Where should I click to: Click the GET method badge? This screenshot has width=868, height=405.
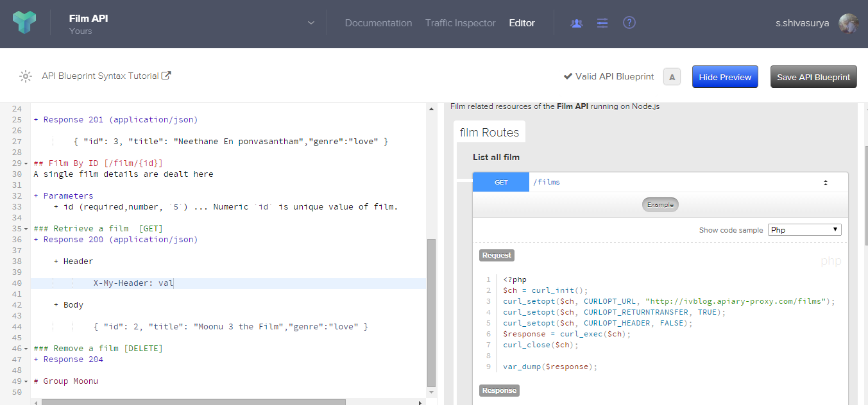pyautogui.click(x=501, y=182)
